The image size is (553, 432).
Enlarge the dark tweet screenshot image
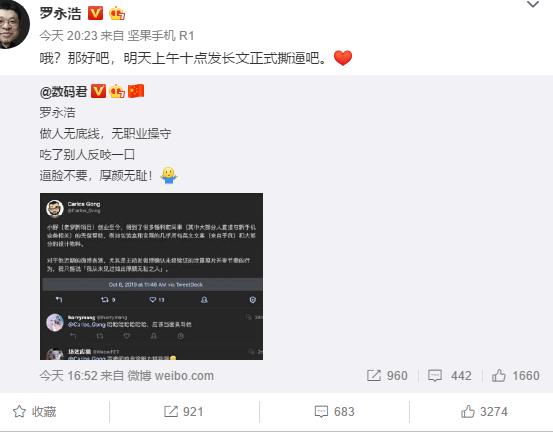pyautogui.click(x=151, y=276)
